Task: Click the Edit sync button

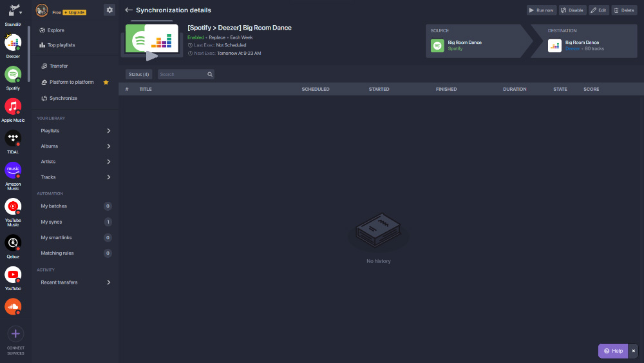Action: click(599, 10)
